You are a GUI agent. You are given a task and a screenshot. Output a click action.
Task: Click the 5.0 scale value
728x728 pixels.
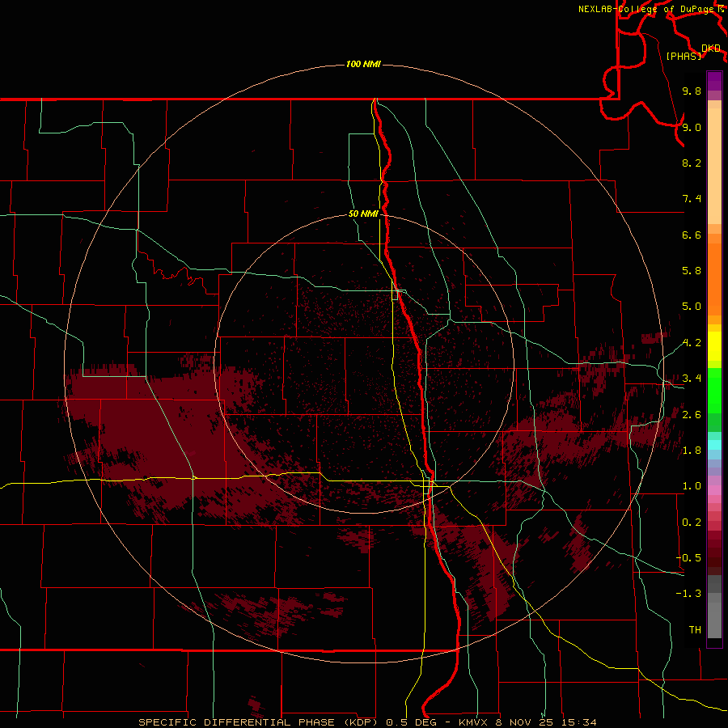692,307
